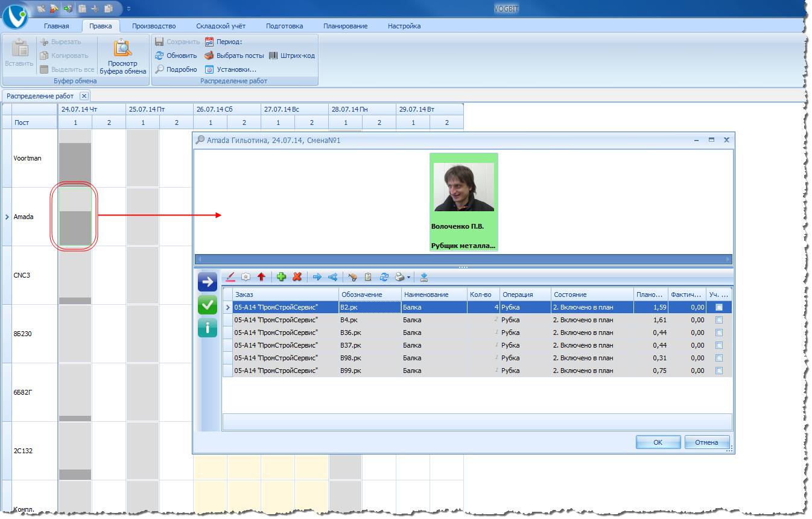Click the teal info sidebar button
812x519 pixels.
pos(208,328)
